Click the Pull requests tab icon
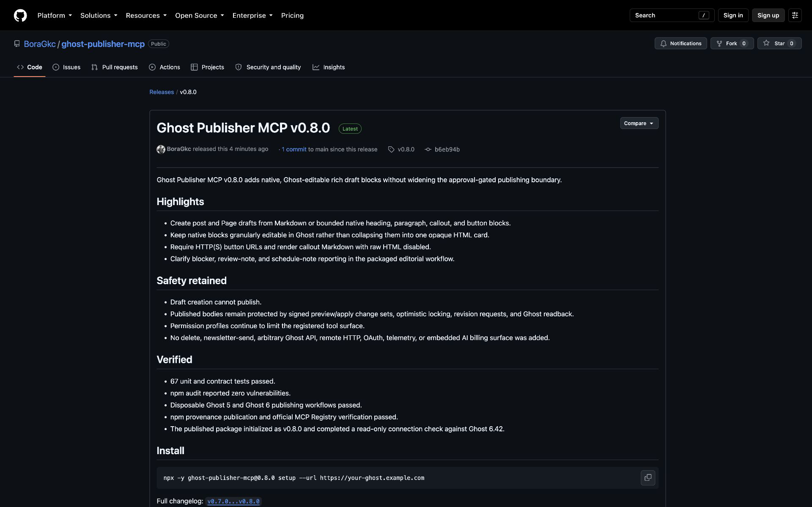Screen dimensions: 812x507 click(95, 67)
